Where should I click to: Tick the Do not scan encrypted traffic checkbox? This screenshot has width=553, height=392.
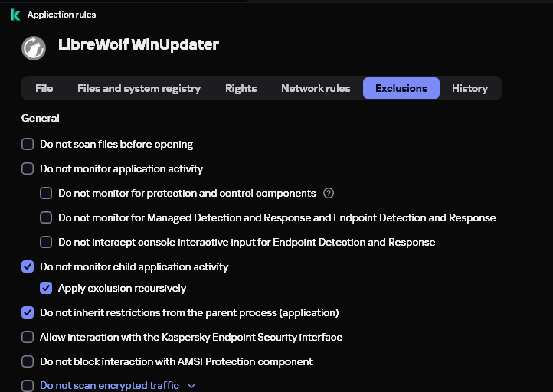point(28,386)
